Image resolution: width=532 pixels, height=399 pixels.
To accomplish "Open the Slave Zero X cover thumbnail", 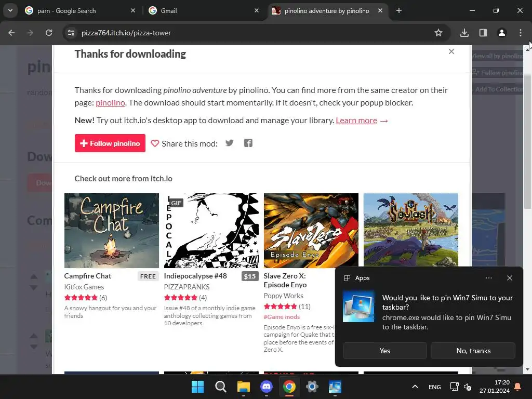I will click(311, 231).
